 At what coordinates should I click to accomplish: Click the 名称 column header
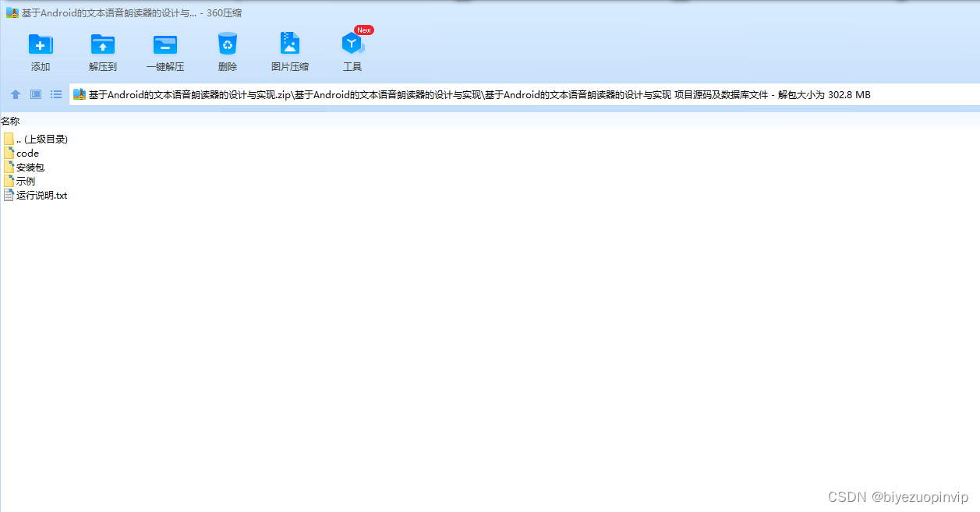10,121
